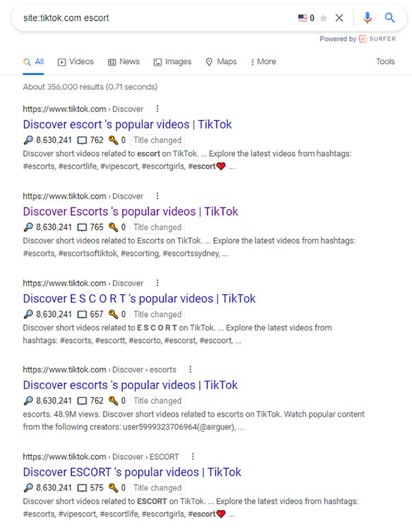Click the blue search magnifier icon
The width and height of the screenshot is (412, 532).
click(390, 18)
